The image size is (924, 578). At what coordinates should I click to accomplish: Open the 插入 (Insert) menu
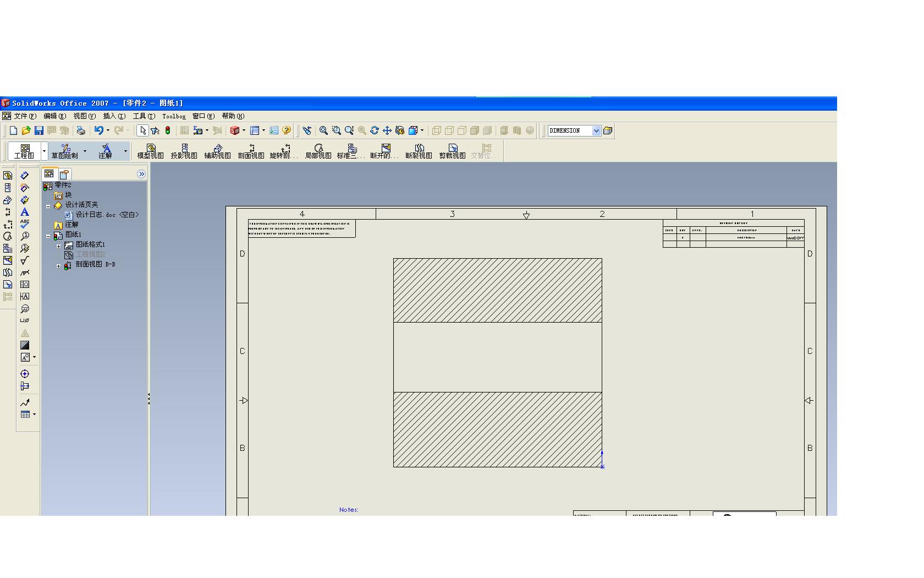pos(114,116)
